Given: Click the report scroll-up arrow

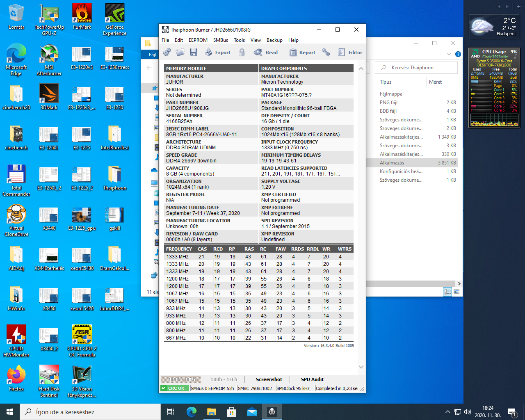Looking at the screenshot, I should pyautogui.click(x=361, y=68).
